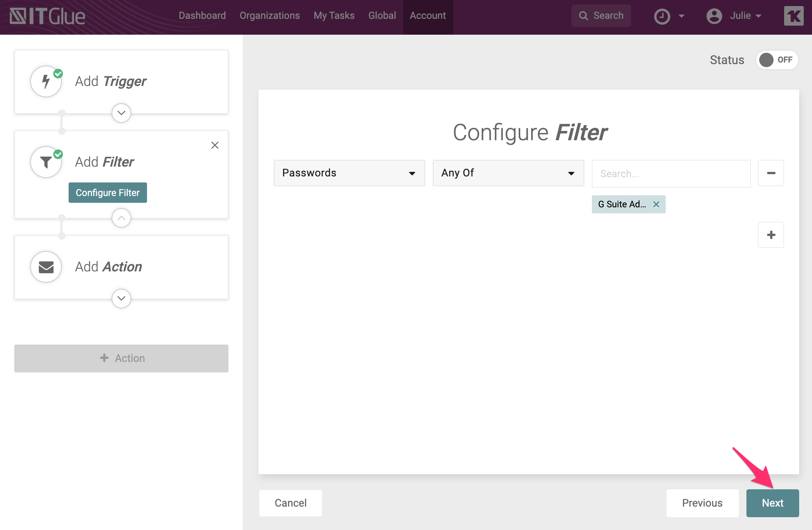Open the Organizations menu
The height and width of the screenshot is (530, 812).
pyautogui.click(x=270, y=15)
